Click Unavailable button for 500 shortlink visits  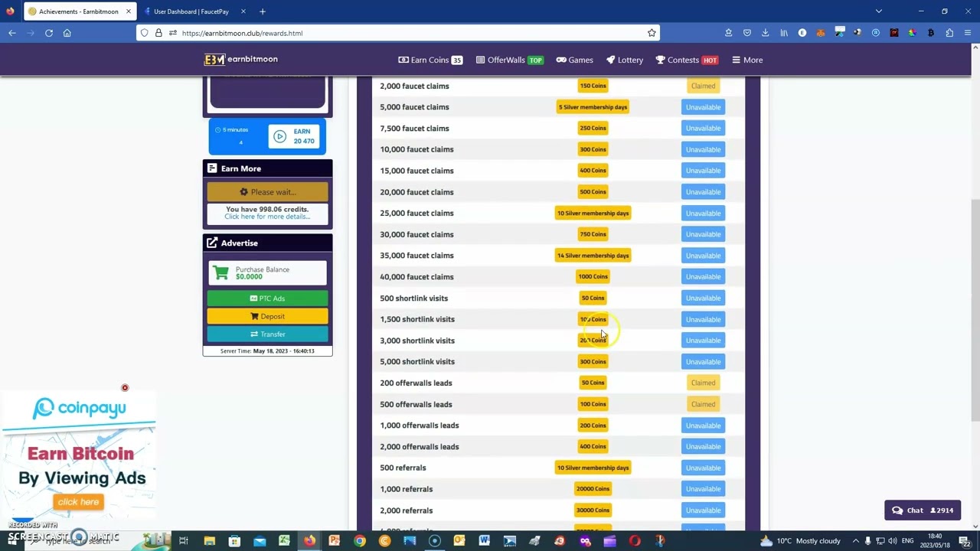pos(703,298)
